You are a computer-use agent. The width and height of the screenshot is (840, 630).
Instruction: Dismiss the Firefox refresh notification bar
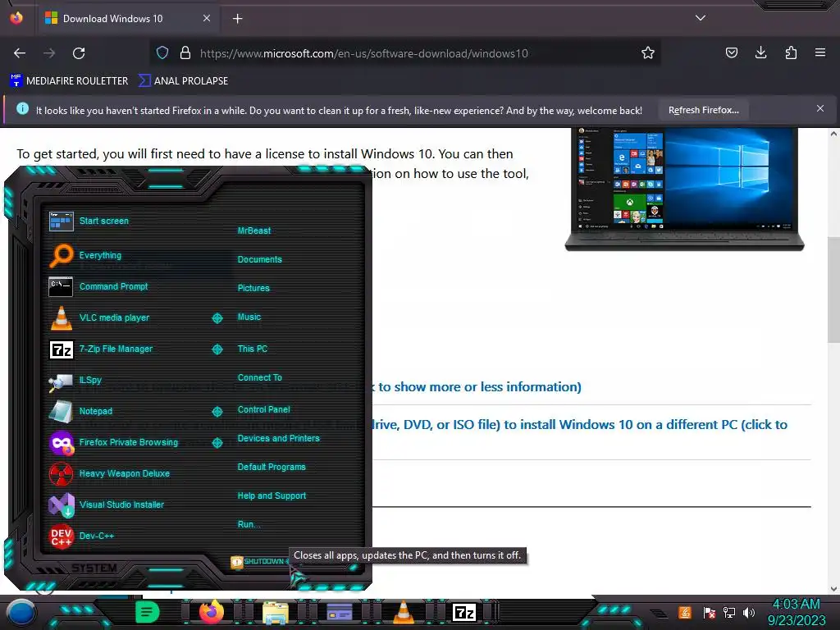(x=820, y=108)
